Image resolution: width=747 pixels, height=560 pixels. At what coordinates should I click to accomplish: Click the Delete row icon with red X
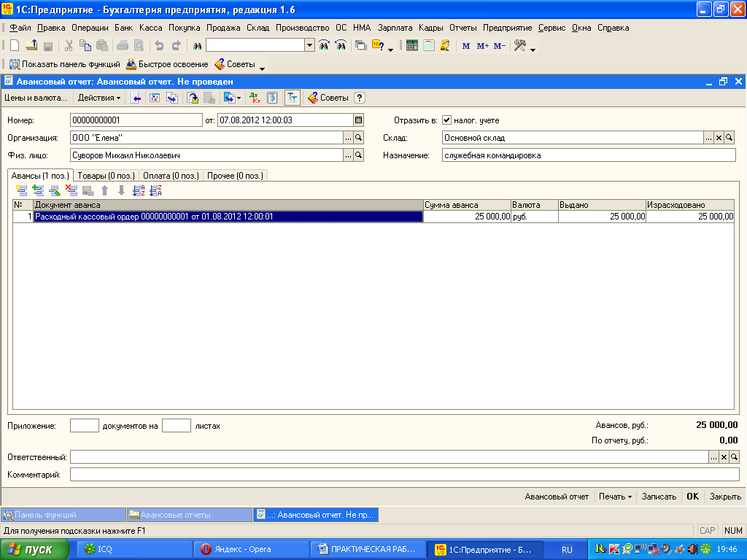(x=71, y=190)
